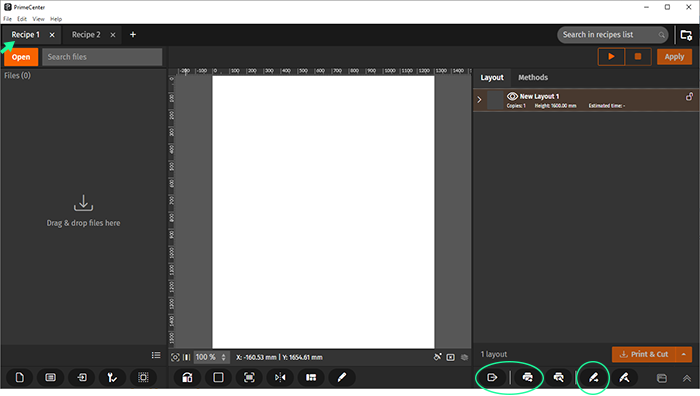Select the pencil edit tool below the canvas

342,378
